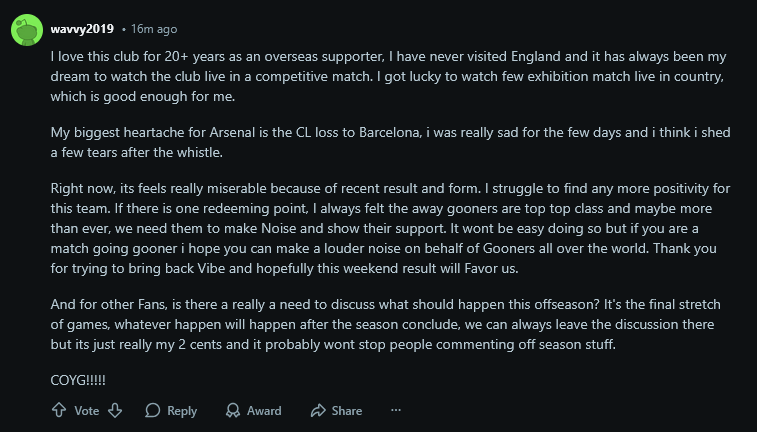Viewport: 757px width, 432px height.
Task: Click the Share arrow icon
Action: click(x=318, y=410)
